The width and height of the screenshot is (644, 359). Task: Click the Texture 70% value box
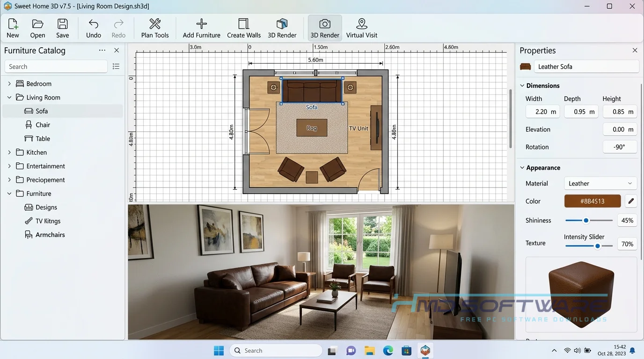pos(627,244)
